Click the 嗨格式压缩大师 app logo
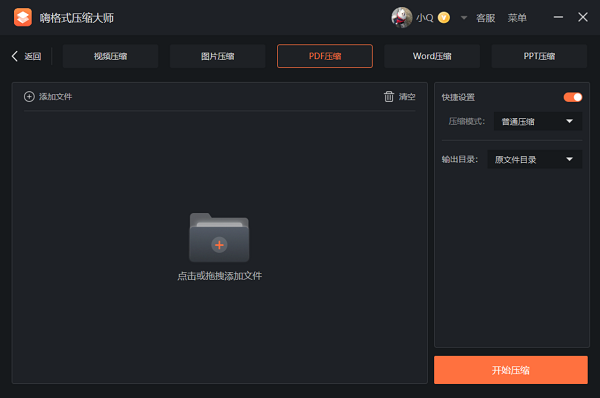 pyautogui.click(x=23, y=18)
